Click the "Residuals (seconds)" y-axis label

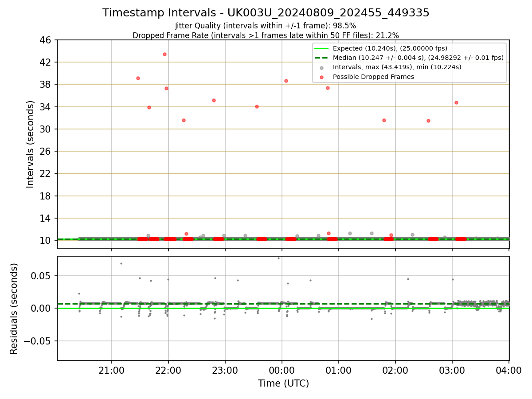[x=14, y=309]
